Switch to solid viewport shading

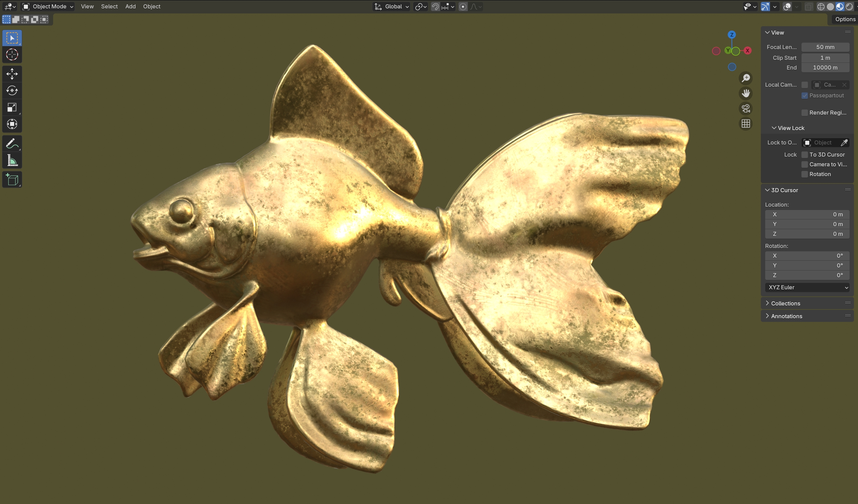point(830,6)
